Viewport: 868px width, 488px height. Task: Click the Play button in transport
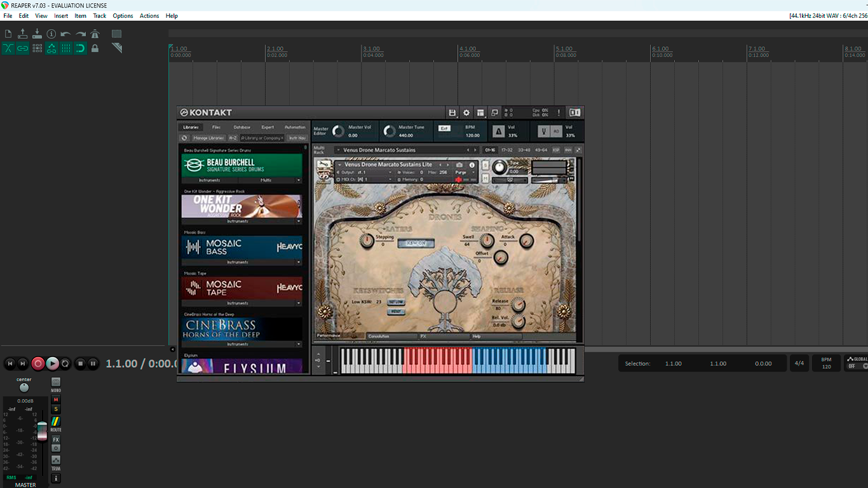coord(53,363)
